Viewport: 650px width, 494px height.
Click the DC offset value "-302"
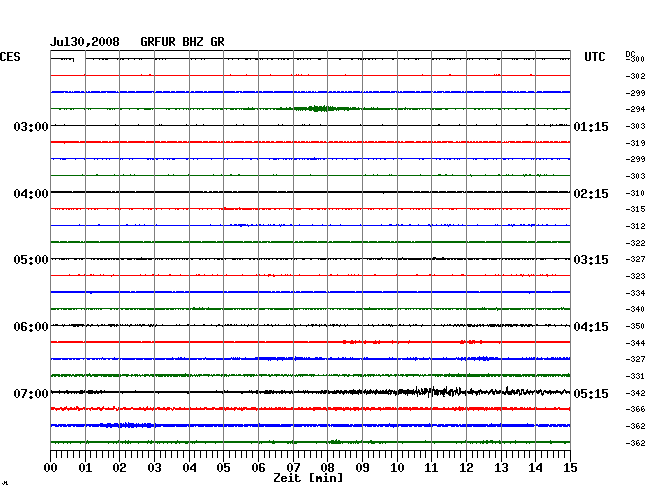tap(635, 76)
